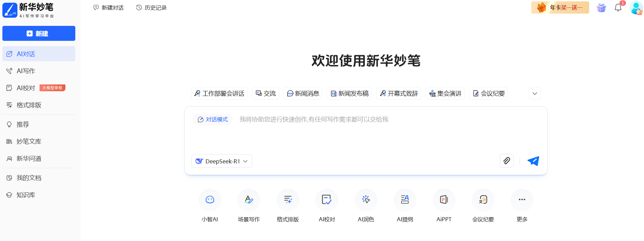Viewport: 644px width, 241px height.
Task: Open the purple gift box icon
Action: click(601, 7)
